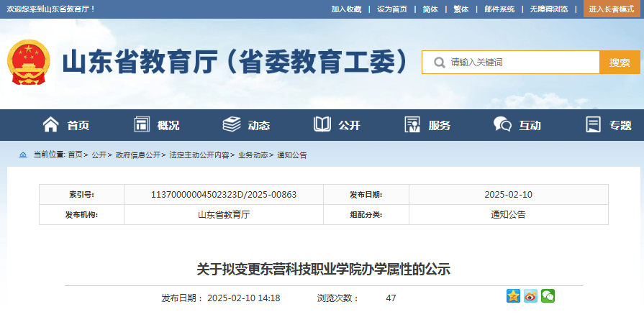This screenshot has width=644, height=317.
Task: Click the 服务 service icon in navigation
Action: click(412, 124)
